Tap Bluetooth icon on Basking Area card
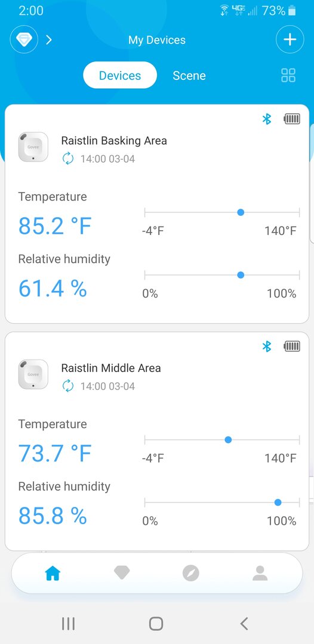Screen dimensions: 314x644 pos(267,119)
